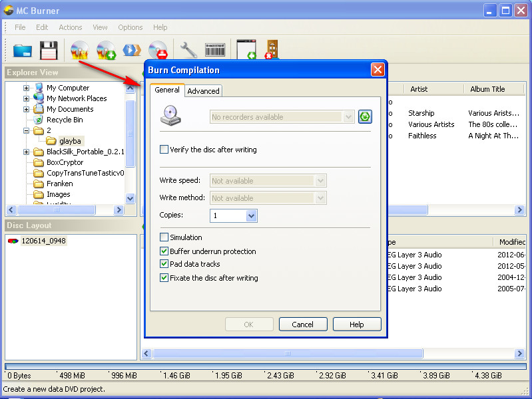Open the Actions menu
Image resolution: width=532 pixels, height=399 pixels.
[x=71, y=27]
